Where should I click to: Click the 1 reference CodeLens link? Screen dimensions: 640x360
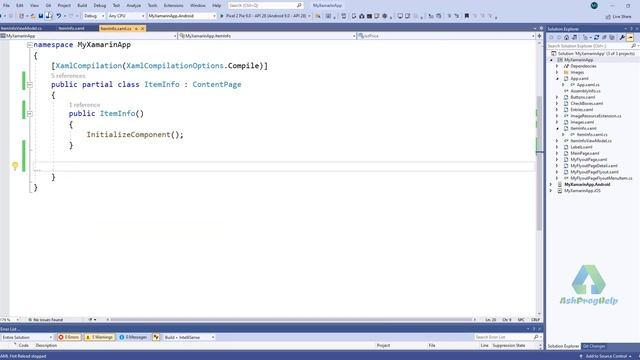point(84,105)
